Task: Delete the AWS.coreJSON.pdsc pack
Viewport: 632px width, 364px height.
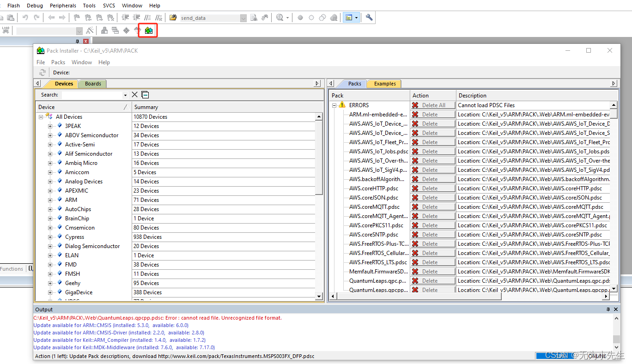Action: [433, 198]
